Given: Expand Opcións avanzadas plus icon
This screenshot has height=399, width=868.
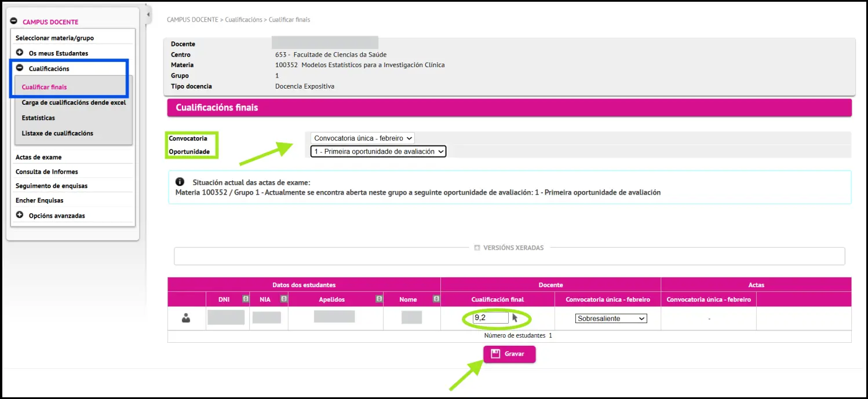Looking at the screenshot, I should (x=20, y=215).
